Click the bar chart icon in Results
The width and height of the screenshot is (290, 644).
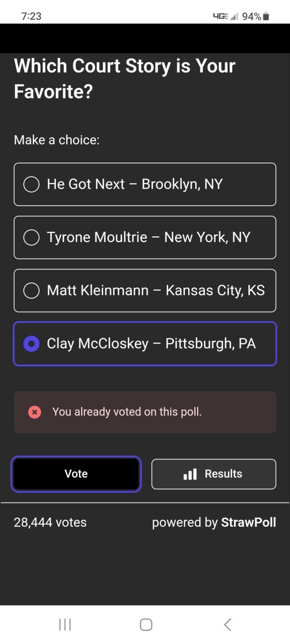click(190, 474)
